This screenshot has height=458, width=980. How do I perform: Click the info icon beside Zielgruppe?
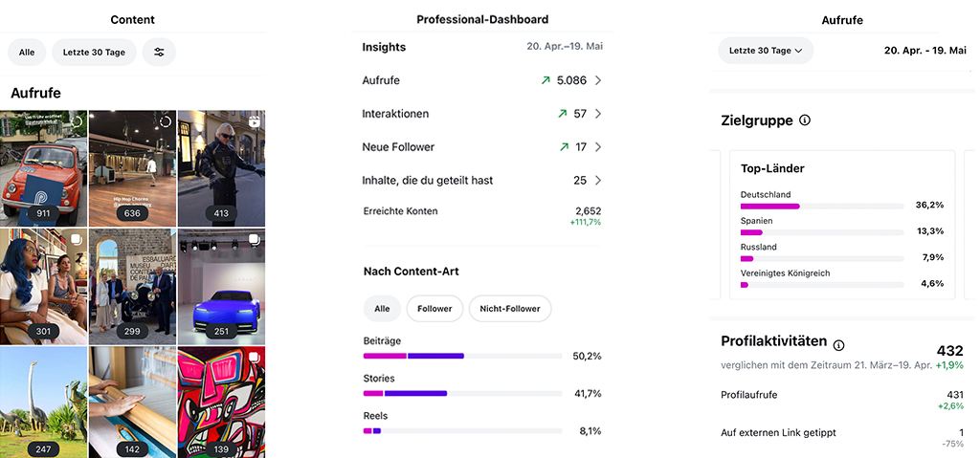(805, 120)
